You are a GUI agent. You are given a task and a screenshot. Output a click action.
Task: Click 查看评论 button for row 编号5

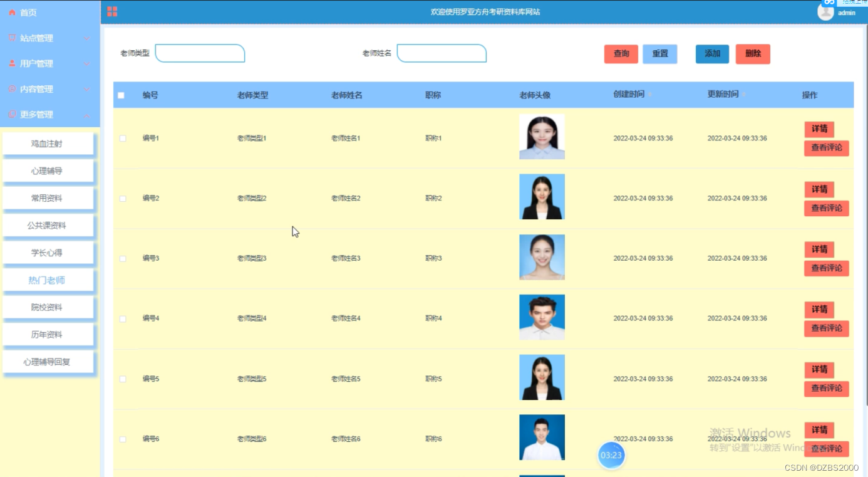pos(827,389)
